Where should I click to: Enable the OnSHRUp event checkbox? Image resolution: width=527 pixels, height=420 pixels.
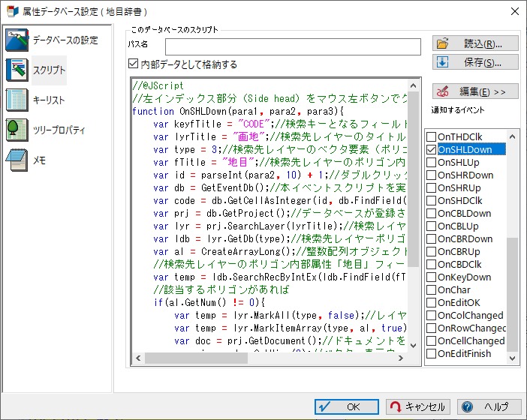tap(431, 187)
